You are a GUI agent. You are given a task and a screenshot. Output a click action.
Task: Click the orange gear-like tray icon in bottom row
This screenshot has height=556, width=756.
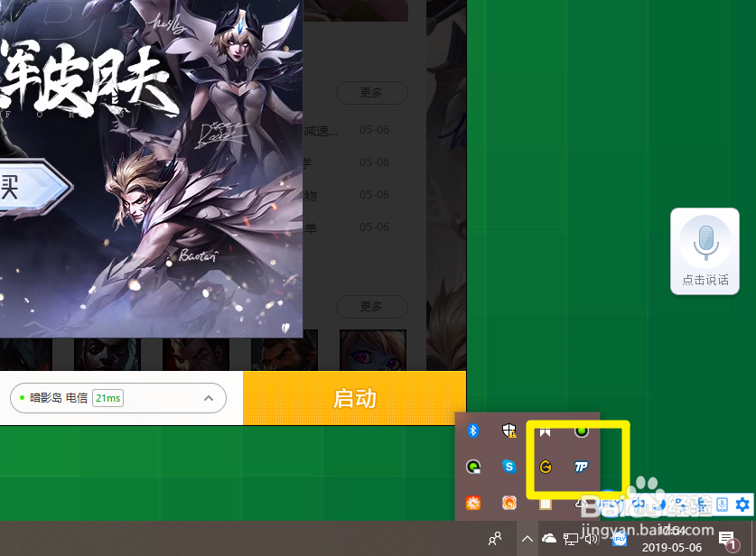[x=473, y=503]
